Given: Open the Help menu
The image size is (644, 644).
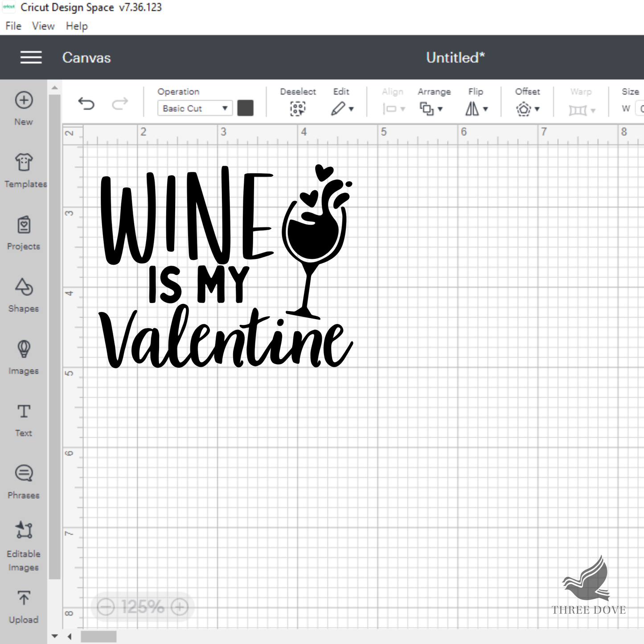Looking at the screenshot, I should (x=77, y=26).
